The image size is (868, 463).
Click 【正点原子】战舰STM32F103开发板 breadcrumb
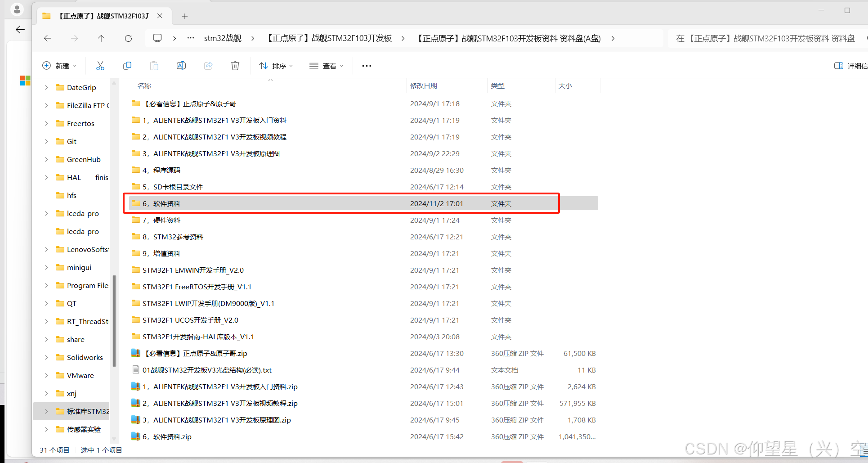(x=328, y=38)
